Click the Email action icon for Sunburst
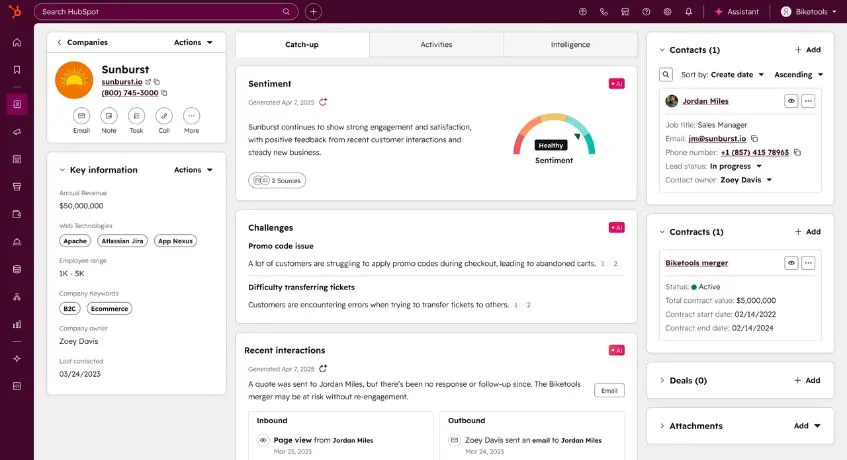 [x=82, y=116]
